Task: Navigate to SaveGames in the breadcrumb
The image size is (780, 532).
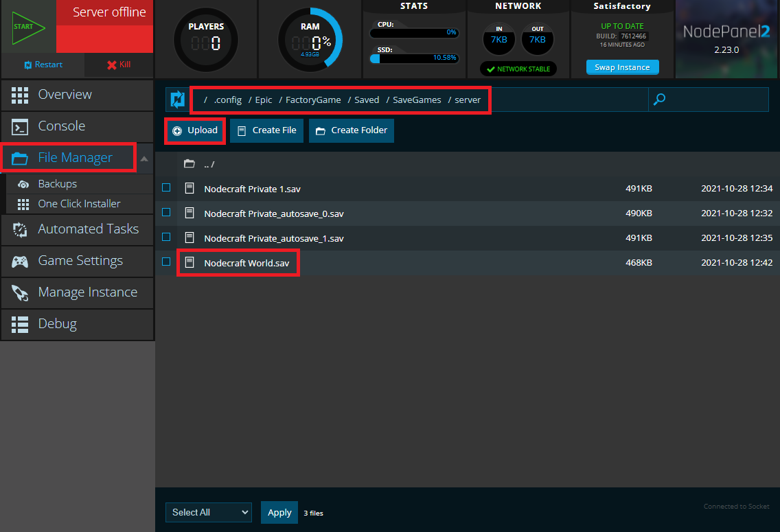Action: 416,100
